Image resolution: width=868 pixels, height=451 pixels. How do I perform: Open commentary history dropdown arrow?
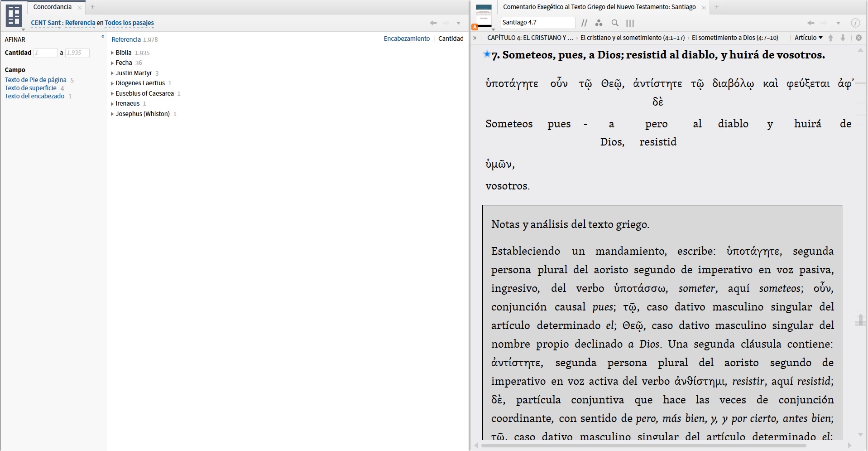click(838, 23)
